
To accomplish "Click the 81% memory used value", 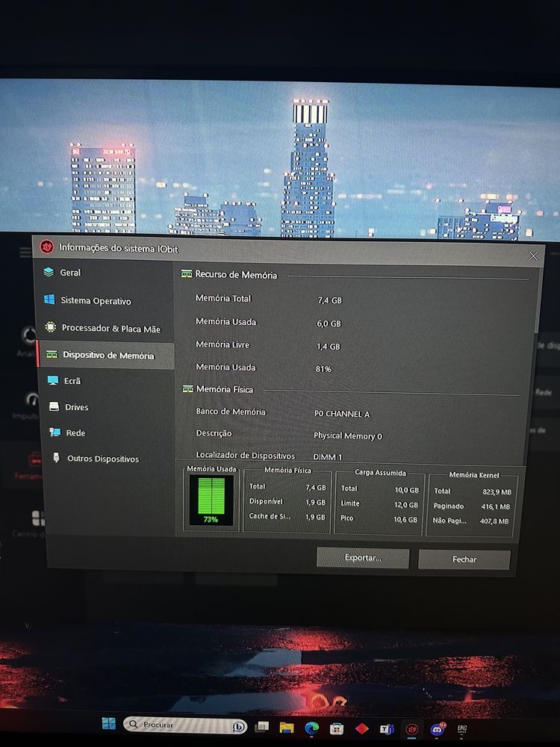I will (x=323, y=369).
